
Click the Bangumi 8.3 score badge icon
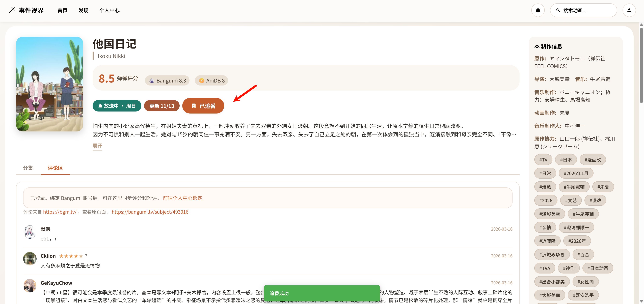(x=151, y=80)
